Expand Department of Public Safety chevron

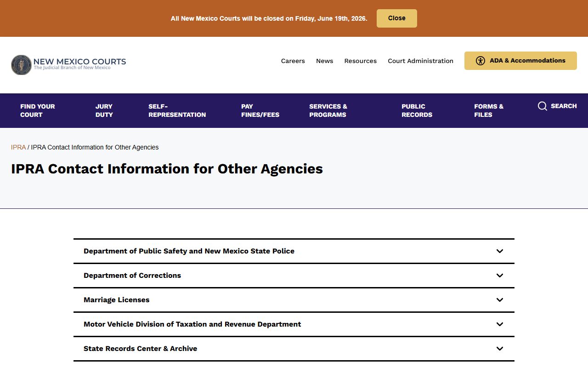click(x=500, y=251)
